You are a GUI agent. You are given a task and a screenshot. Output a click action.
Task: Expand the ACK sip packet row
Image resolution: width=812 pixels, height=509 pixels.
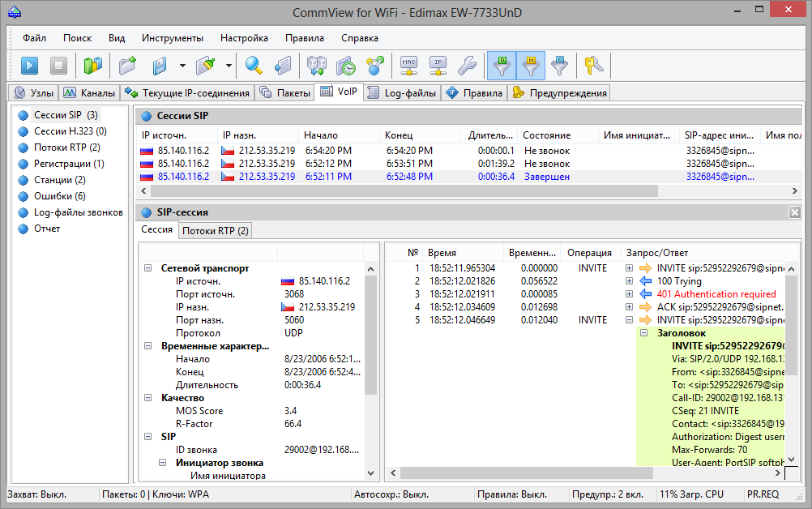coord(629,307)
